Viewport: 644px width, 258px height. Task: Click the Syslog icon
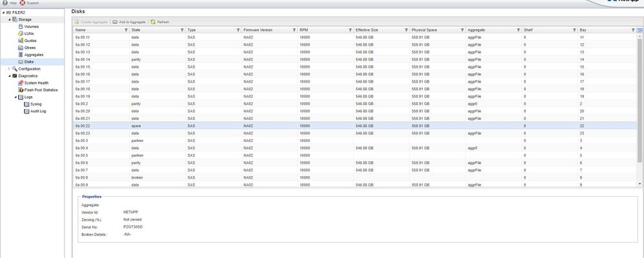[27, 104]
